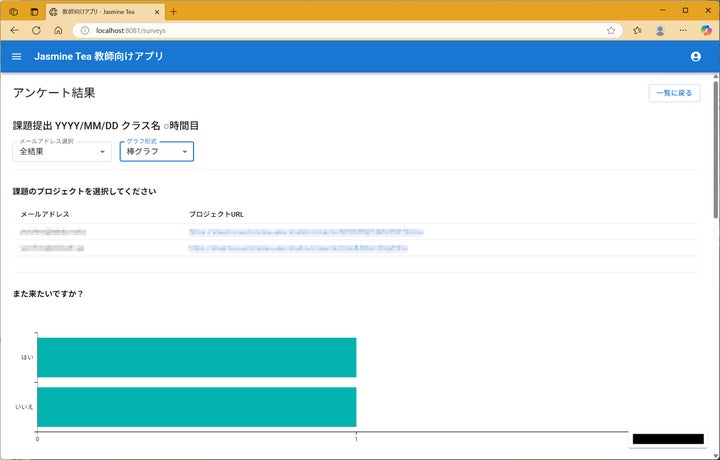Select the Jasmine Tea browser tab
The height and width of the screenshot is (460, 720).
[105, 12]
